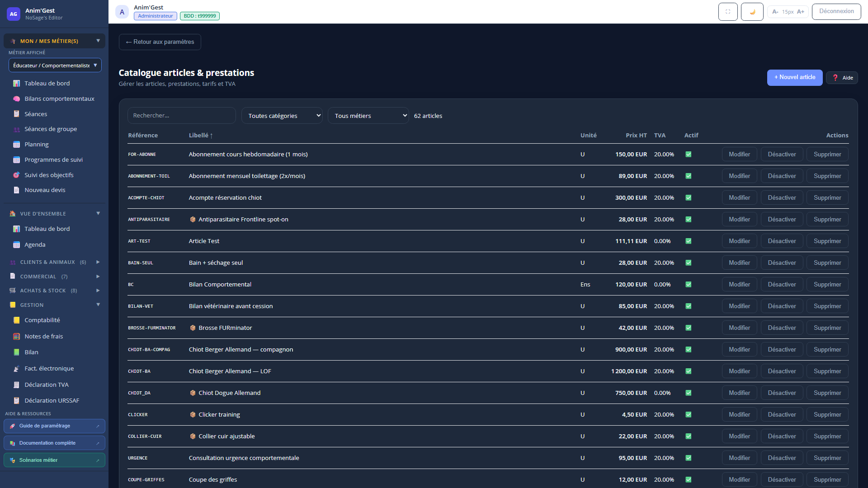
Task: Open Déclaration URSSAF menu item
Action: pos(52,400)
